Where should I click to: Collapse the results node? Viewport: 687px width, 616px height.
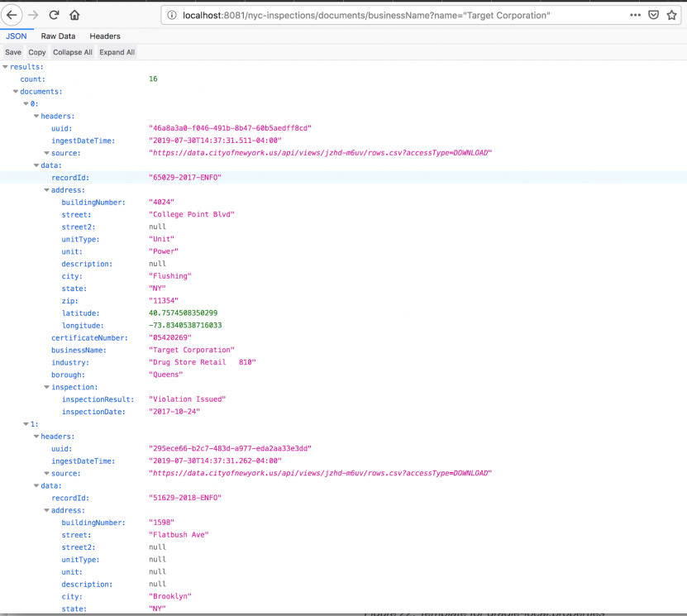(5, 66)
